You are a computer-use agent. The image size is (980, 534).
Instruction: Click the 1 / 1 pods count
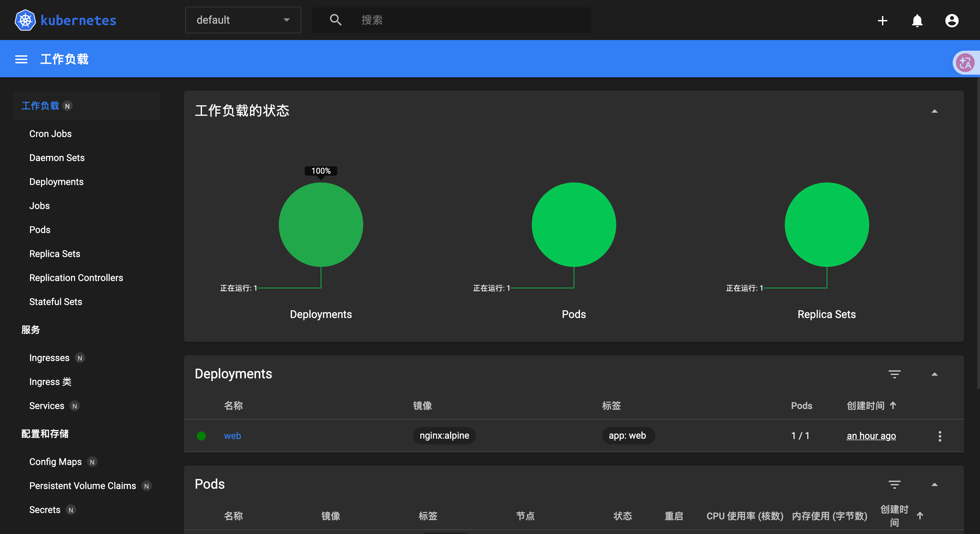(800, 436)
